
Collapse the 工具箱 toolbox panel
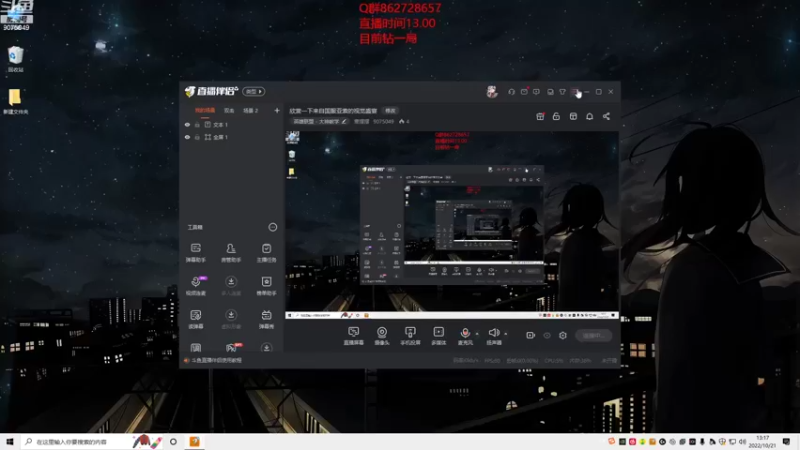(x=272, y=227)
